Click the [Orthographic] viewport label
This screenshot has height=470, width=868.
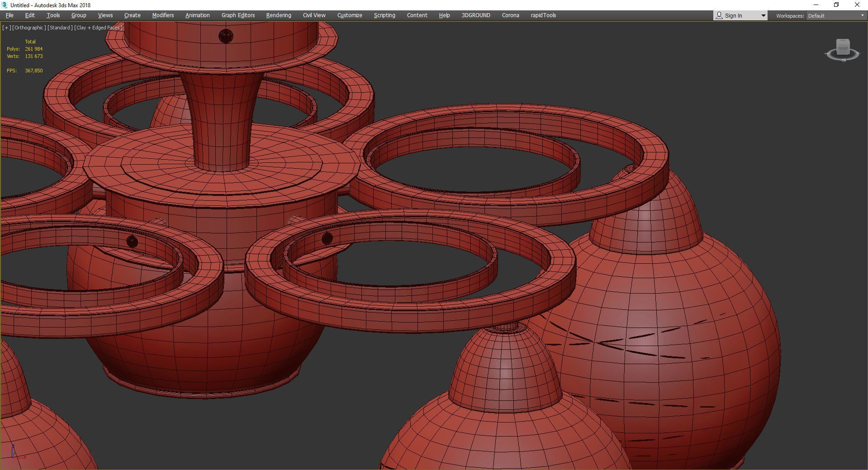point(29,28)
